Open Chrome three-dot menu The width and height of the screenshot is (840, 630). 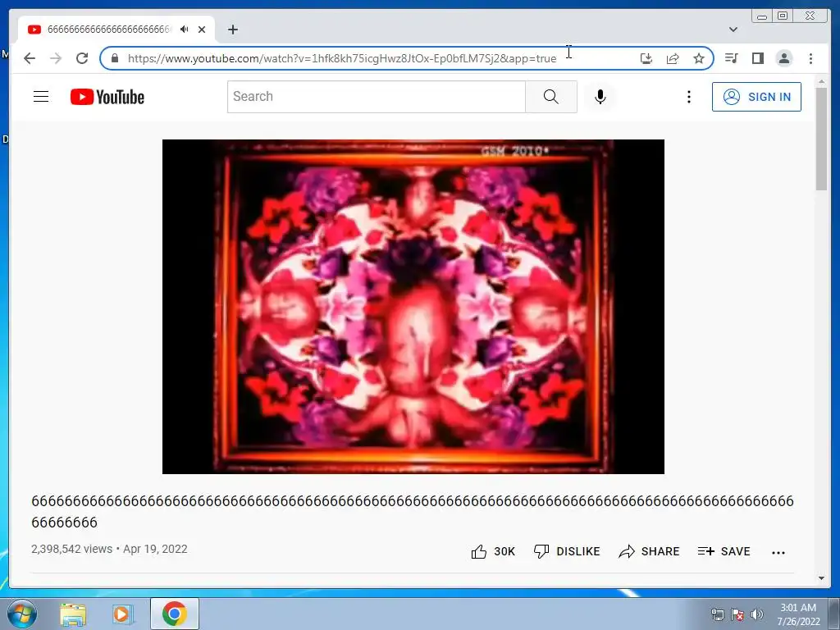[x=810, y=58]
